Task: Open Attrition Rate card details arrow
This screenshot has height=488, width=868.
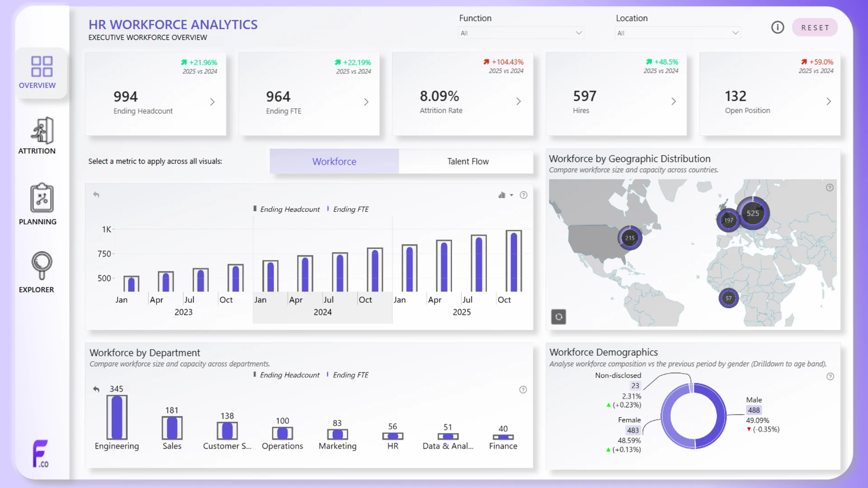Action: click(519, 102)
